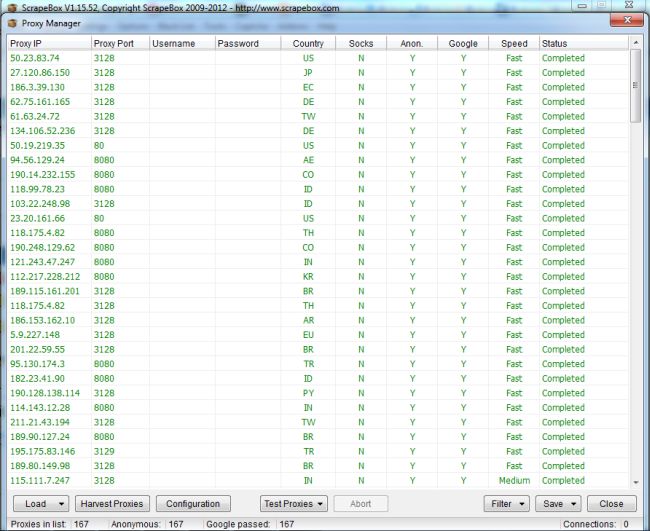The image size is (650, 531).
Task: Select proxy row 118.99.78.23
Action: coord(318,189)
